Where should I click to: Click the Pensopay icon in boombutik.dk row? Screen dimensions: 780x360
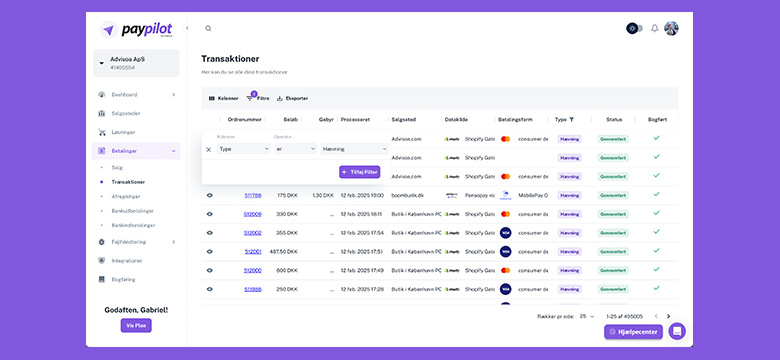[x=452, y=195]
